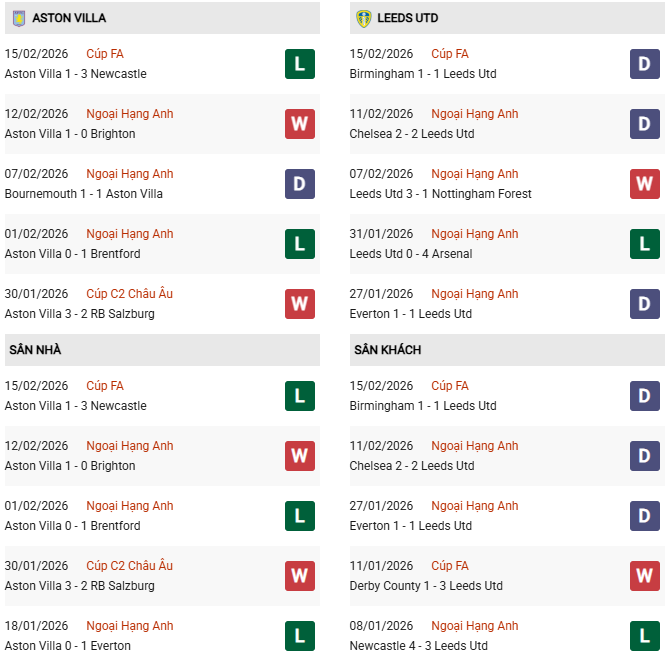666x659 pixels.
Task: Select the L badge for Aston Villa 0-1 Everton
Action: pyautogui.click(x=300, y=636)
